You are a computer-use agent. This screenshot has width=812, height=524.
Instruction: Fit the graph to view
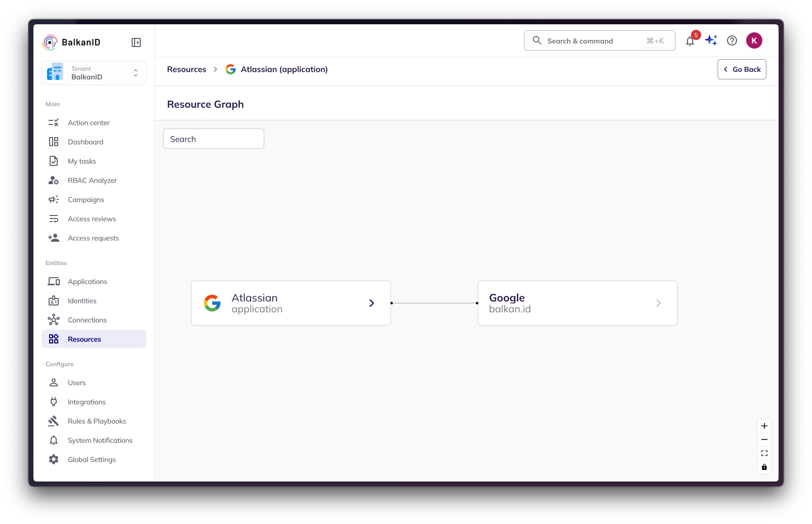764,453
